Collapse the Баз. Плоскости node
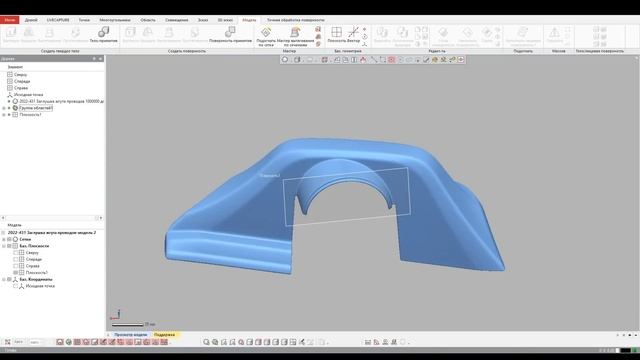This screenshot has height=360, width=640. (4, 246)
